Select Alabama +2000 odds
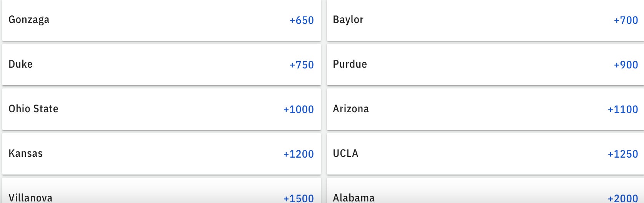 (x=623, y=198)
